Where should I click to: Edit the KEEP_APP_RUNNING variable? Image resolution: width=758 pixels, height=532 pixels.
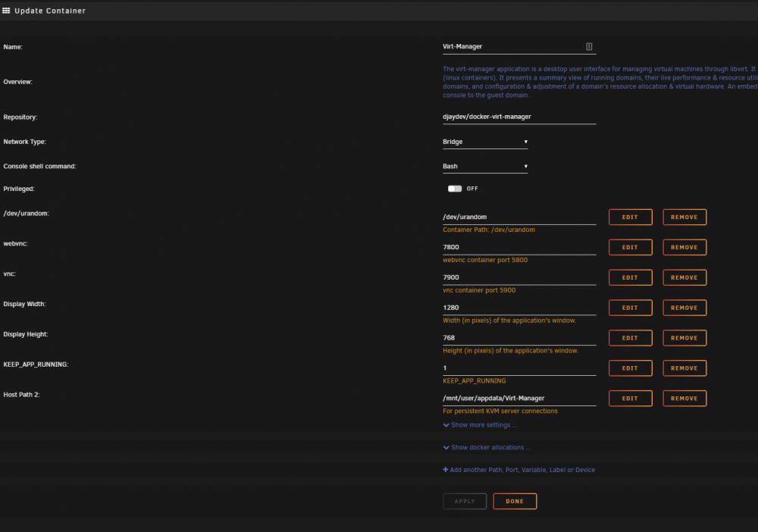[631, 368]
